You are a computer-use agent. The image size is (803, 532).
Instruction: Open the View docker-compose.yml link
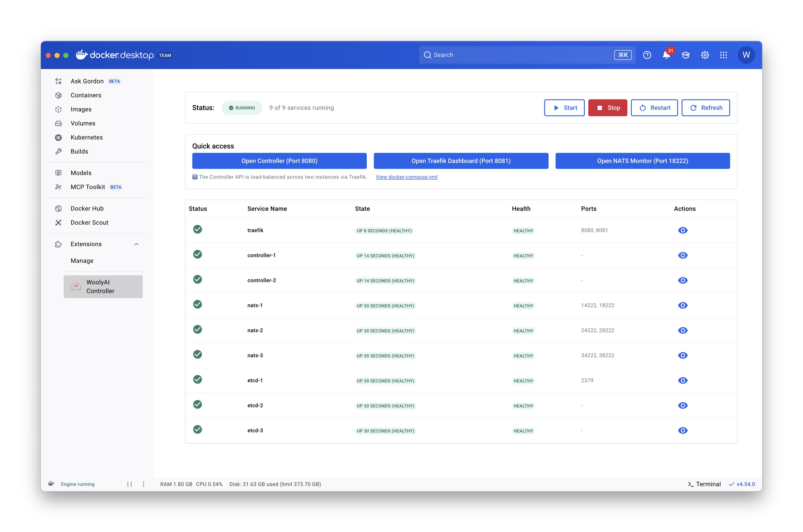tap(406, 177)
